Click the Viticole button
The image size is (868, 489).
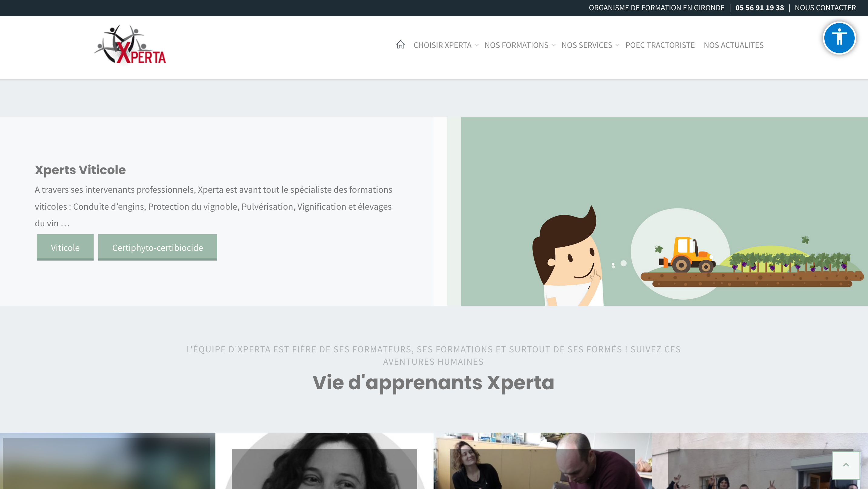(65, 247)
